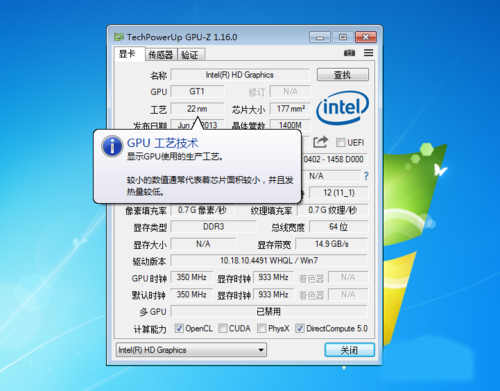Click the die size 177 mm² field

click(290, 109)
